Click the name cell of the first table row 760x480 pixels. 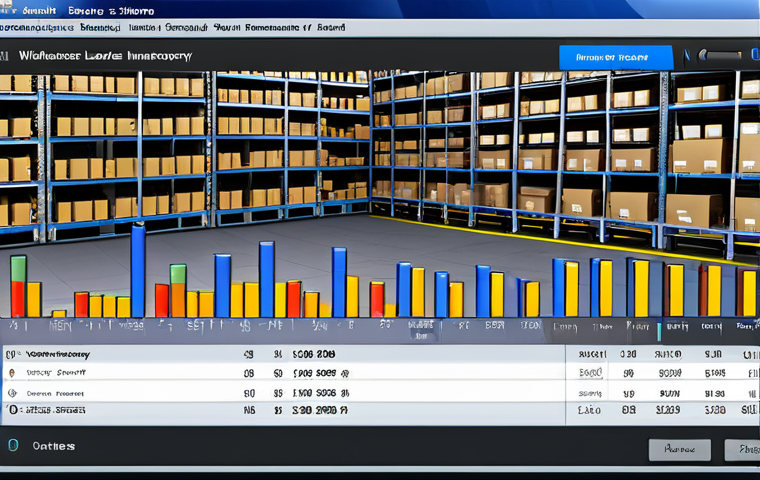[x=58, y=354]
